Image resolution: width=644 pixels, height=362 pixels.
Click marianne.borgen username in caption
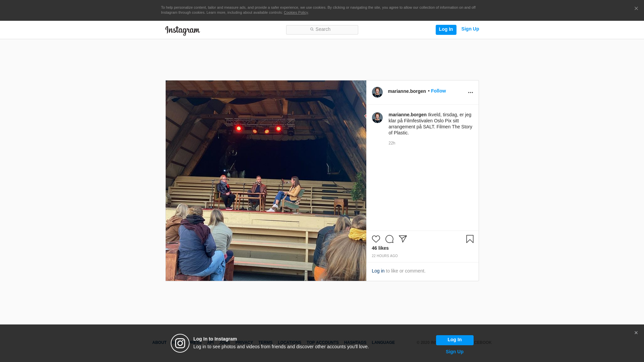click(x=408, y=115)
